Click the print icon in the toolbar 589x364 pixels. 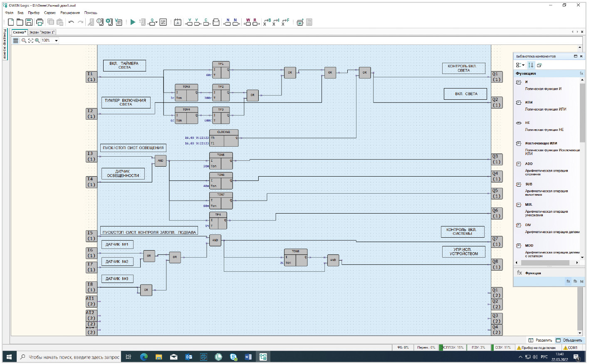[40, 22]
